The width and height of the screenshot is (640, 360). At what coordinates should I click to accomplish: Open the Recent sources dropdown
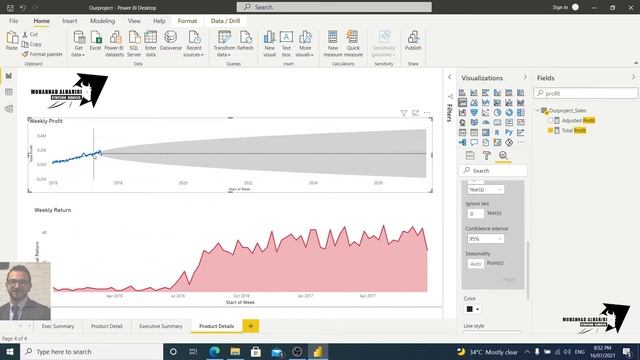point(193,44)
